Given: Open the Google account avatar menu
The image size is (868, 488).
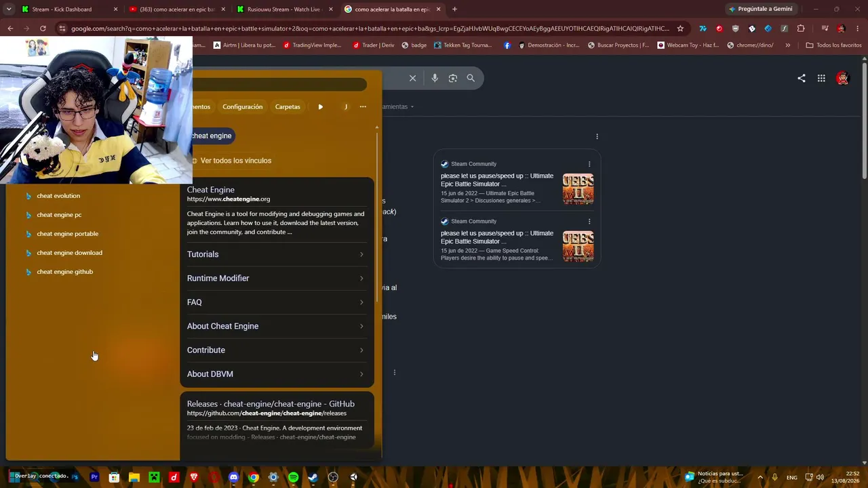Looking at the screenshot, I should [842, 79].
